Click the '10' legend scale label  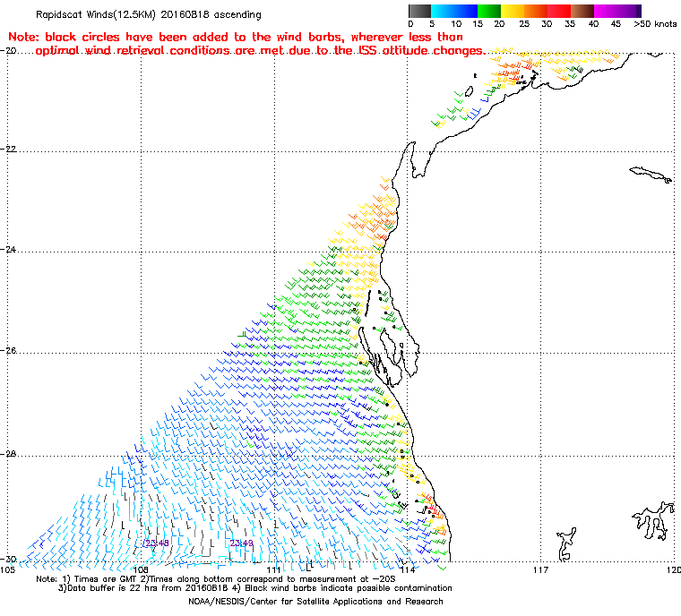click(456, 24)
